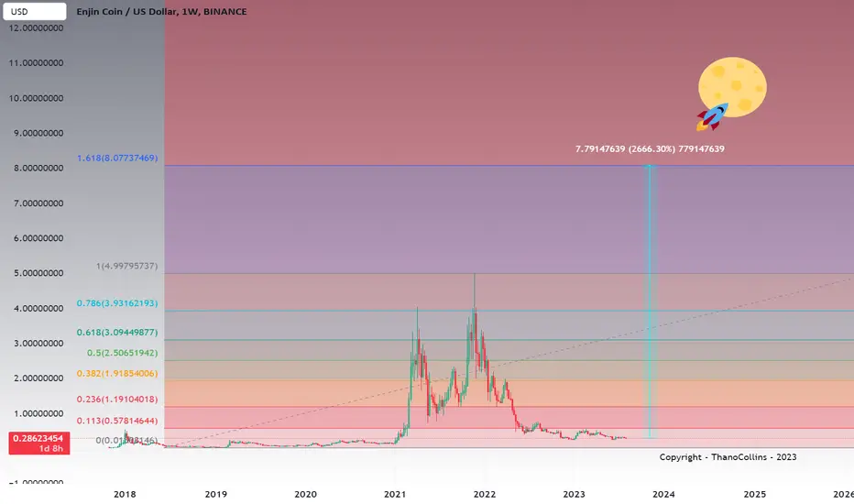
Task: Select the cyan vertical price range measurement bar
Action: 650,301
